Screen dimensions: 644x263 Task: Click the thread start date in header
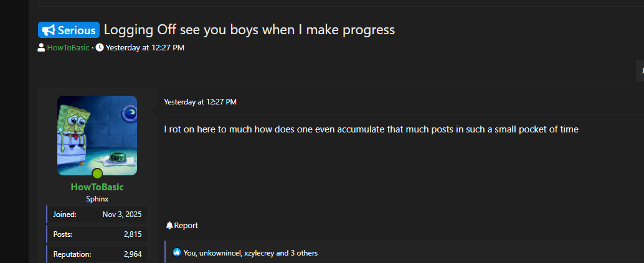tap(144, 47)
